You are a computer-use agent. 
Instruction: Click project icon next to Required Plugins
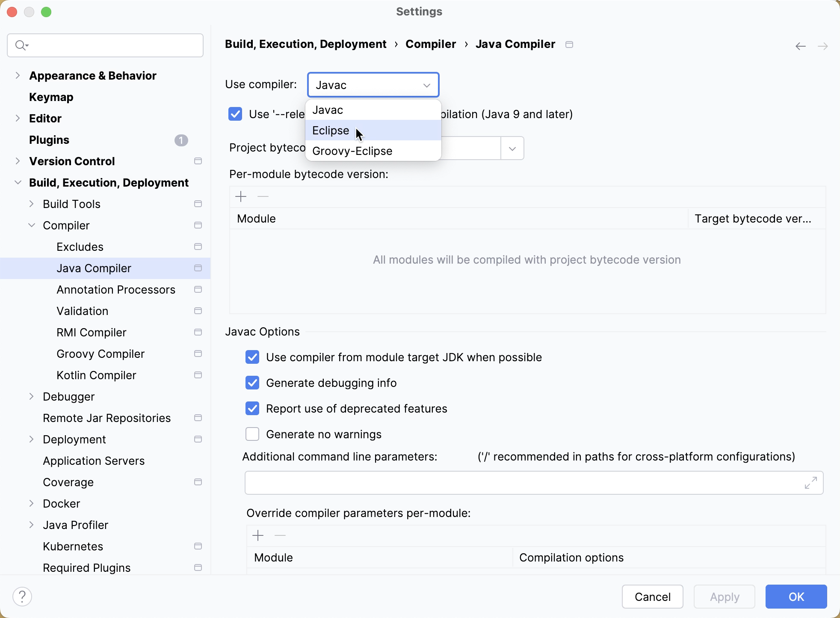(x=198, y=567)
